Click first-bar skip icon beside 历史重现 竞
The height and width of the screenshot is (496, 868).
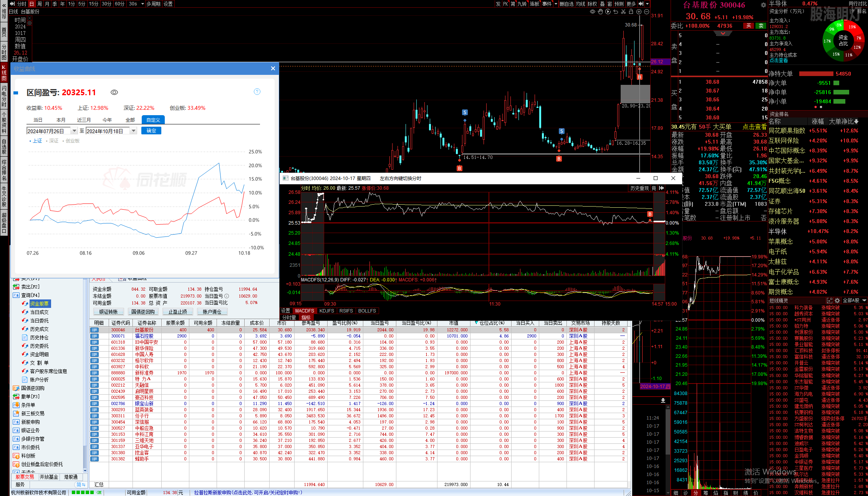tap(661, 188)
